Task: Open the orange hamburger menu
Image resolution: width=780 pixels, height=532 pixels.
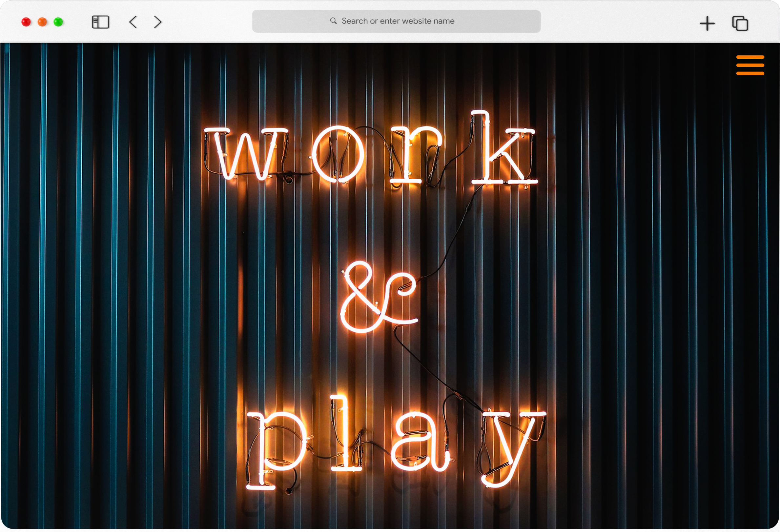Action: click(x=750, y=65)
